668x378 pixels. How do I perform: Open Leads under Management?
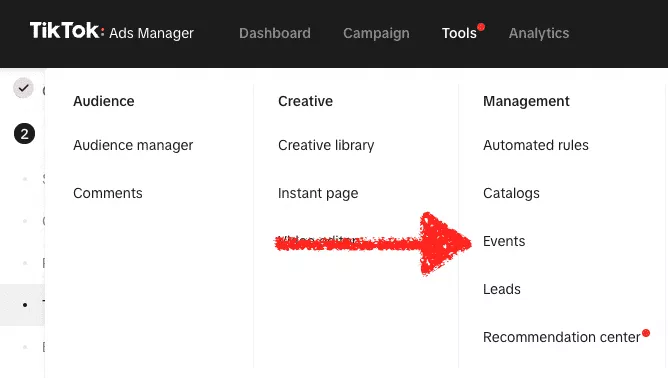[x=501, y=289]
